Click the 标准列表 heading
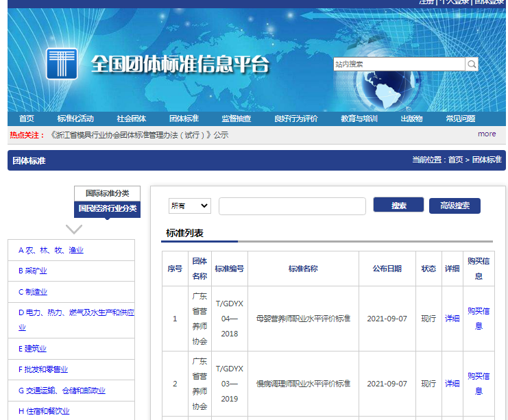The height and width of the screenshot is (420, 508). tap(184, 233)
